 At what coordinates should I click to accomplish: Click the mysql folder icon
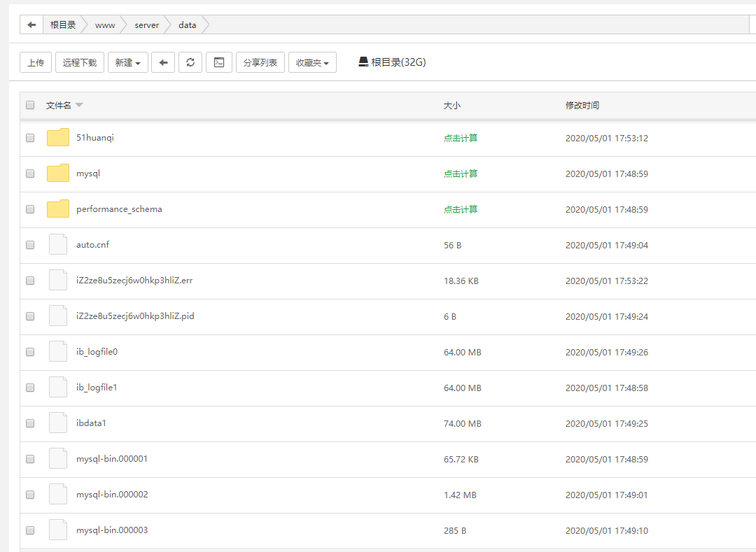[x=58, y=174]
